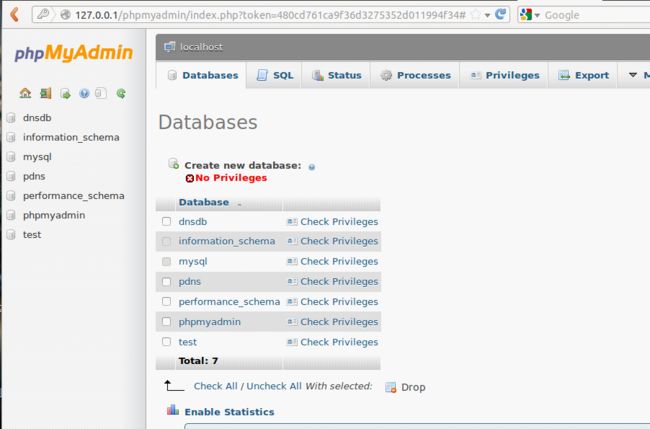Open the Privileges tab
This screenshot has height=429, width=650.
pos(504,75)
